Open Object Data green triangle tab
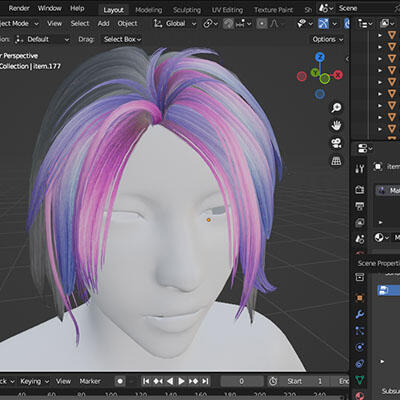 359,380
